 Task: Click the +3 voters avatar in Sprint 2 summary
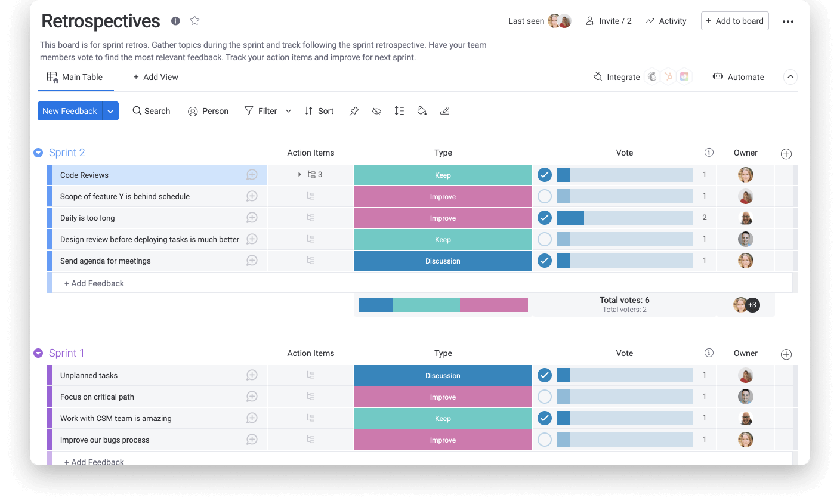click(x=752, y=305)
